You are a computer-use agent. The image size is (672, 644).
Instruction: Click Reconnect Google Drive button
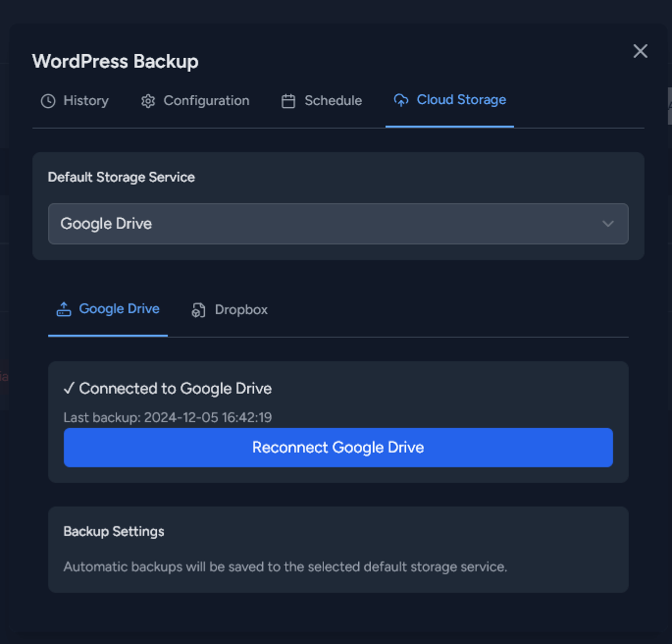coord(338,448)
